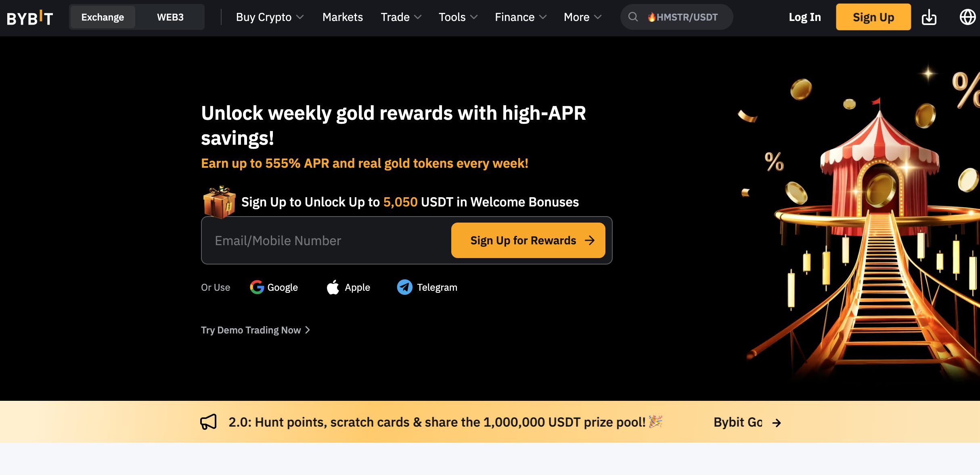The width and height of the screenshot is (980, 475).
Task: Sign in with the Telegram icon
Action: [x=404, y=287]
